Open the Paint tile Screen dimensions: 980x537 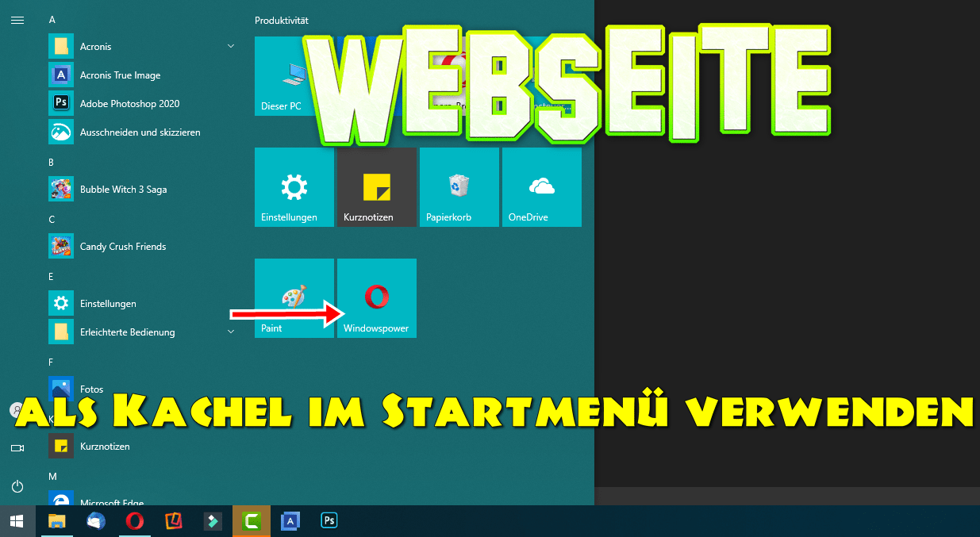coord(294,298)
